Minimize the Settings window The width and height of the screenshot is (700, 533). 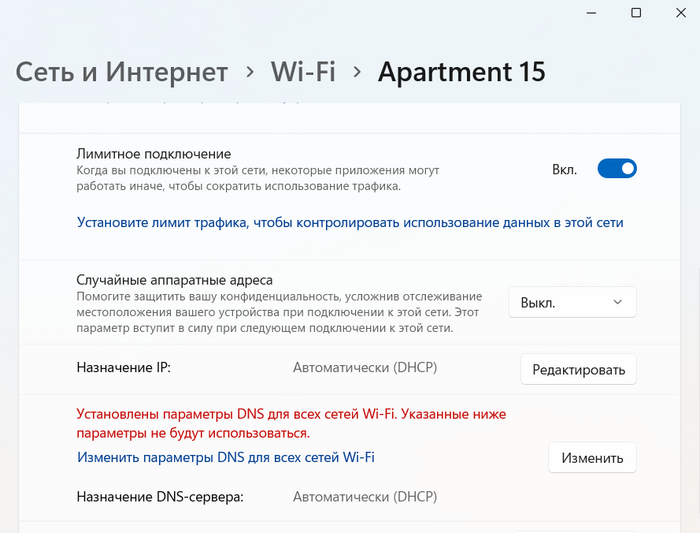point(592,13)
